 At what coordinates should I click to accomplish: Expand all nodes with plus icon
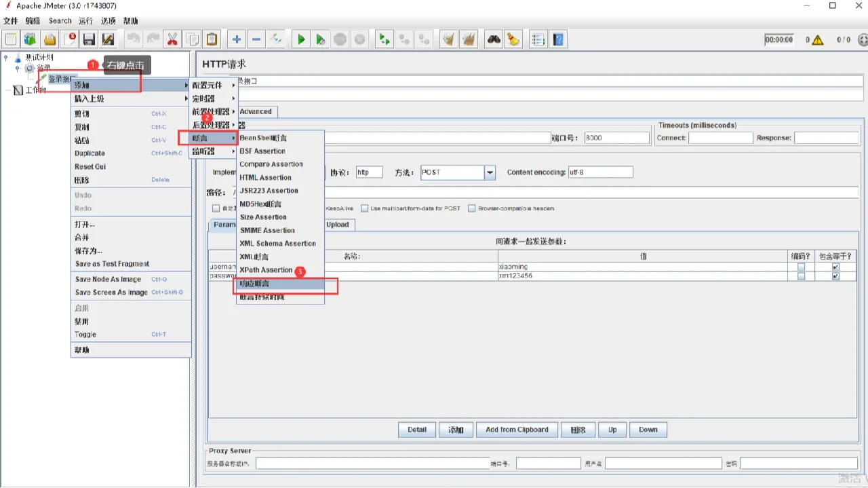[237, 39]
